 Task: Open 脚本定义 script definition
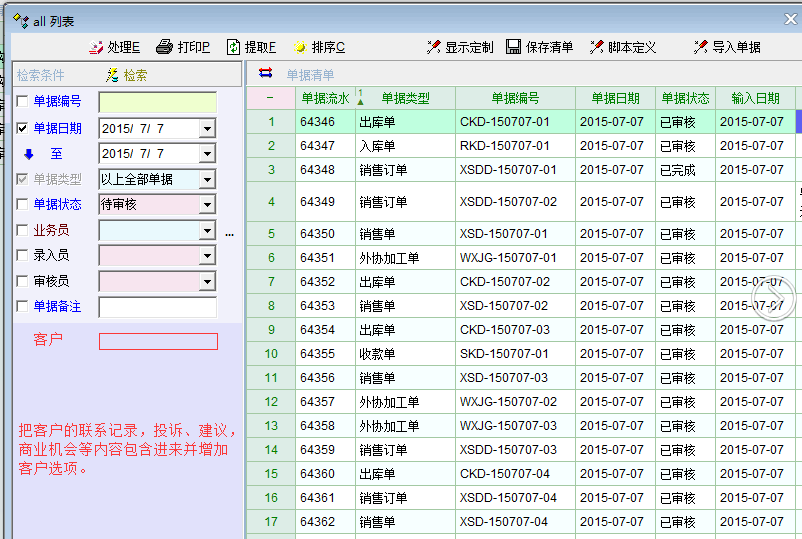tap(597, 47)
